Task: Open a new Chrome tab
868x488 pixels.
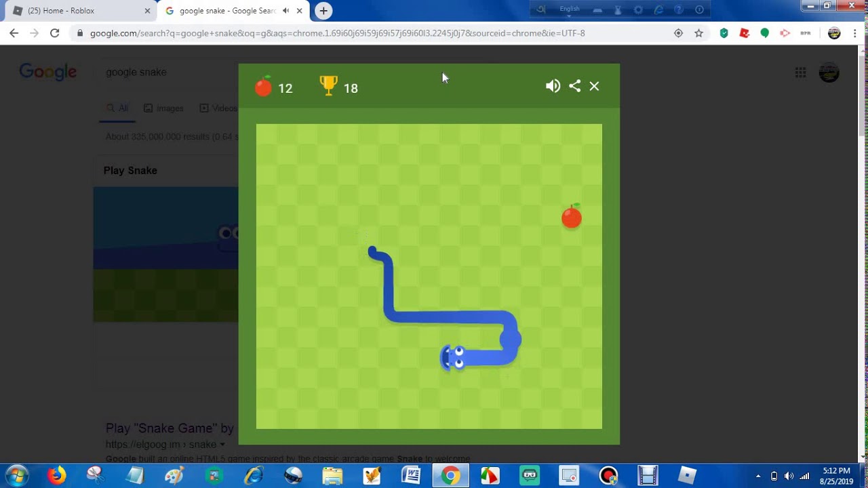Action: point(323,11)
